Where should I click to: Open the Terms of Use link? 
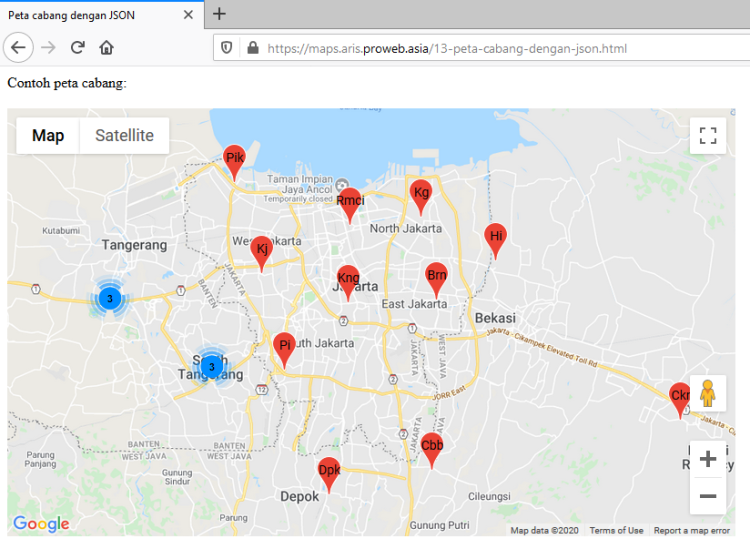click(616, 530)
